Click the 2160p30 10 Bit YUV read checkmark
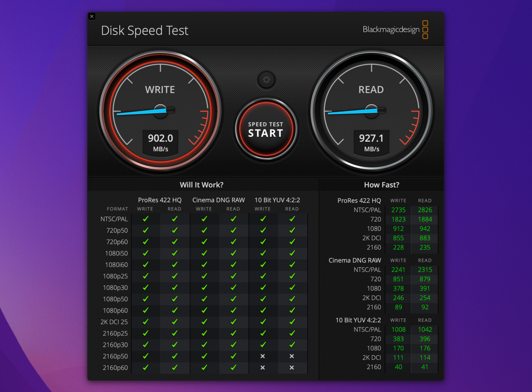 292,345
